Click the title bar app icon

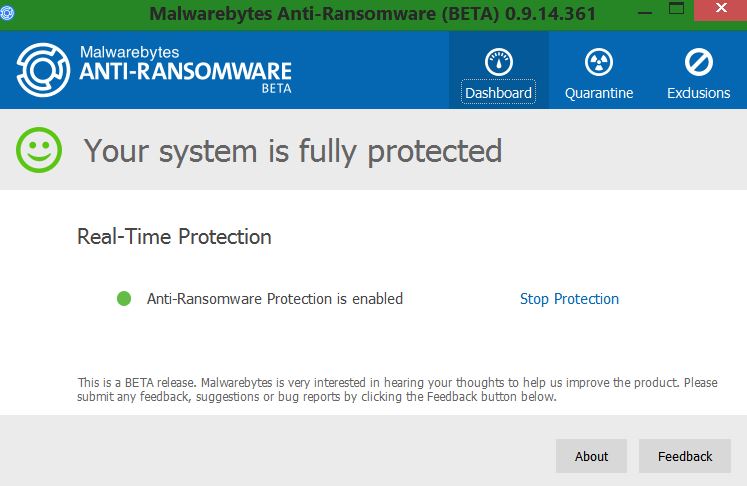pos(7,12)
